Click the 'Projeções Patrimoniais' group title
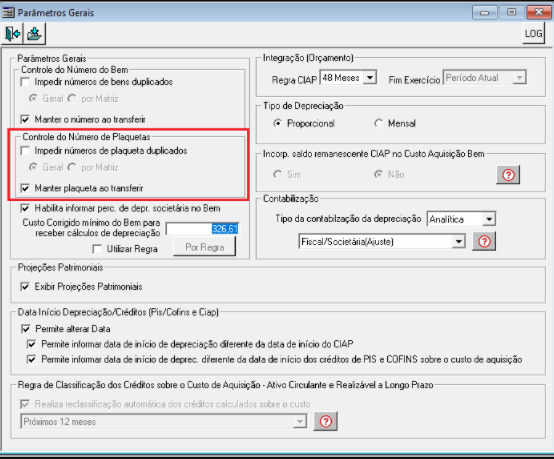This screenshot has width=554, height=459. click(x=60, y=267)
